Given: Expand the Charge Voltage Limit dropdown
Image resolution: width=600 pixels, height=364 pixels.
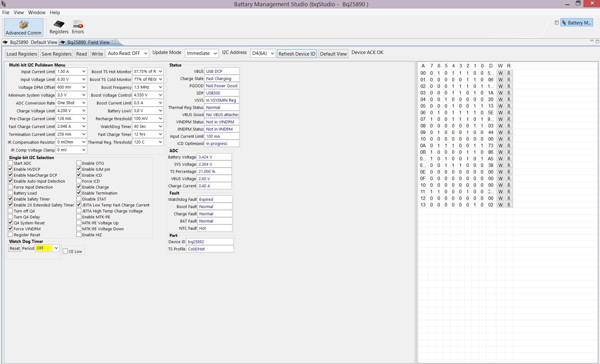Looking at the screenshot, I should (71, 111).
